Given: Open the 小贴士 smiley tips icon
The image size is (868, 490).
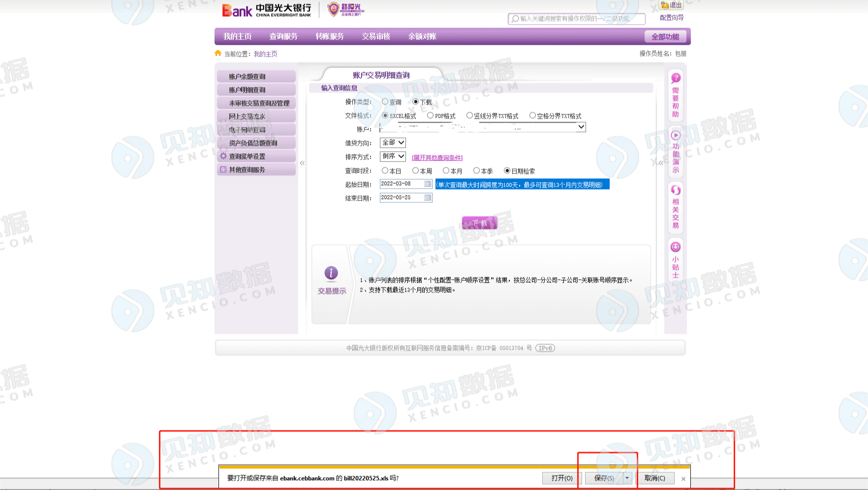Looking at the screenshot, I should pyautogui.click(x=676, y=247).
